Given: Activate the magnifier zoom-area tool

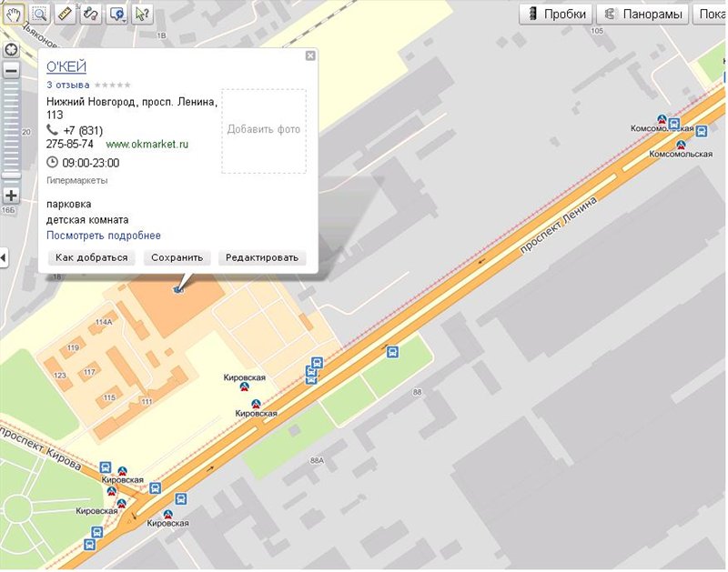Looking at the screenshot, I should (39, 13).
